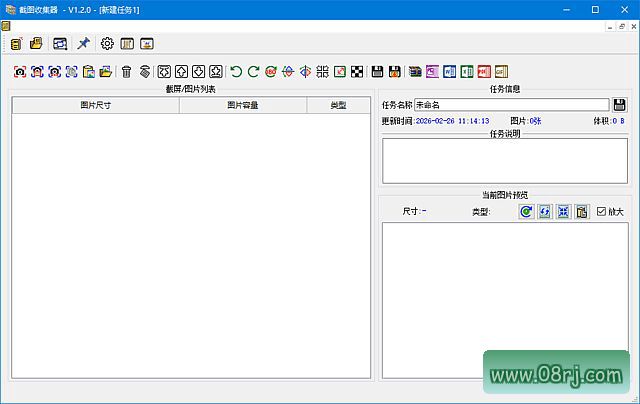This screenshot has width=640, height=404.
Task: Click inside the 任务说明 text area
Action: pyautogui.click(x=505, y=160)
